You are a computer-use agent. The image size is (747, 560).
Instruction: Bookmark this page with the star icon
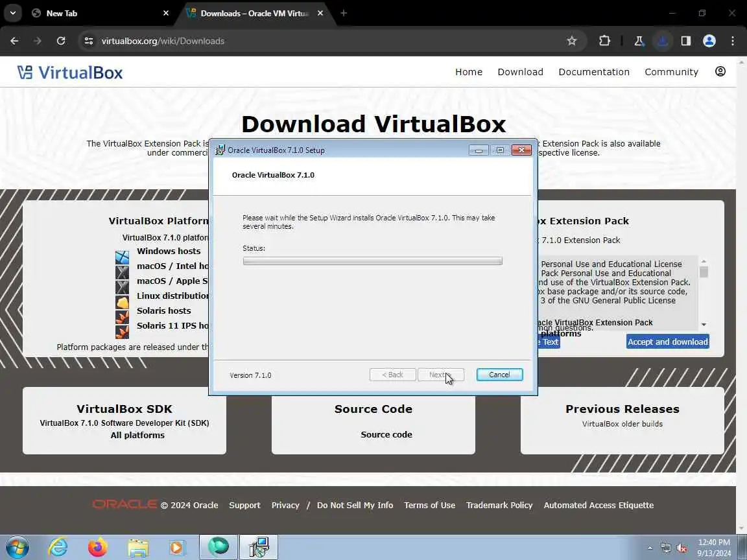coord(572,41)
